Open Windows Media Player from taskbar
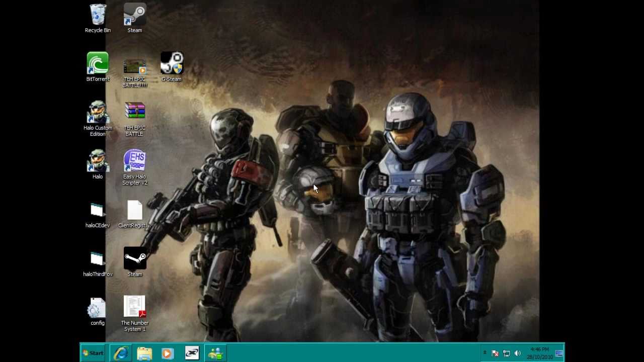 168,353
